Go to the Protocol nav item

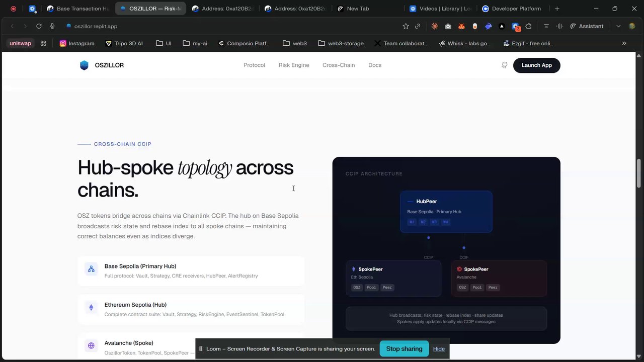click(x=254, y=65)
